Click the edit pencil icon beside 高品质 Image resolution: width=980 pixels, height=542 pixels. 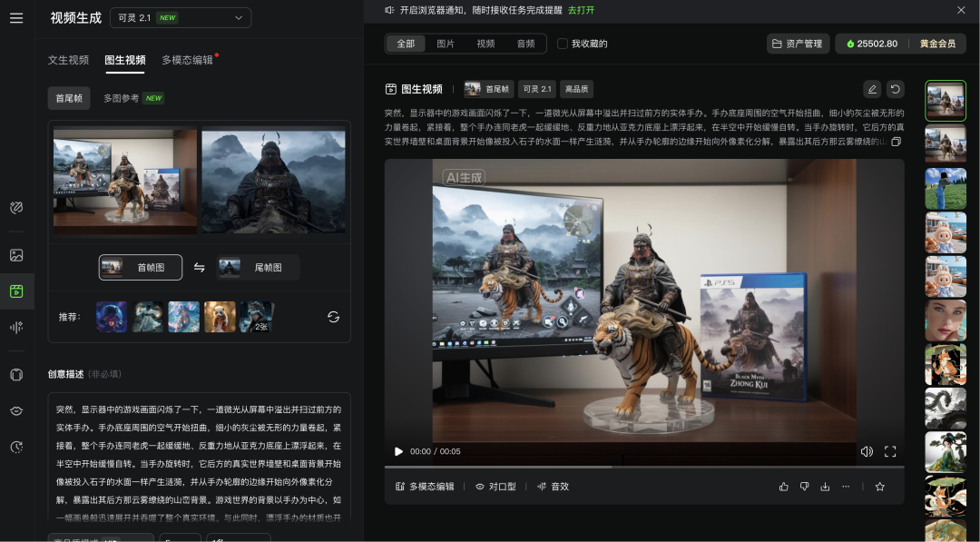coord(872,89)
